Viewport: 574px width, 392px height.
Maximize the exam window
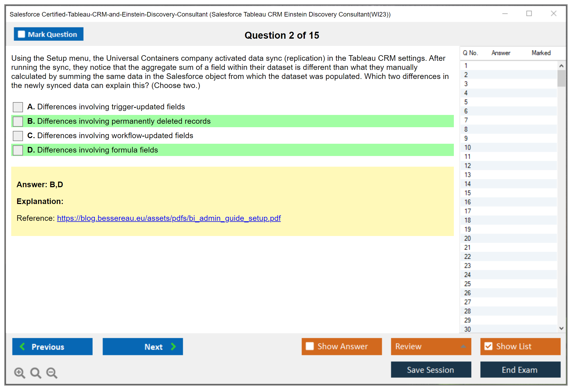point(529,14)
